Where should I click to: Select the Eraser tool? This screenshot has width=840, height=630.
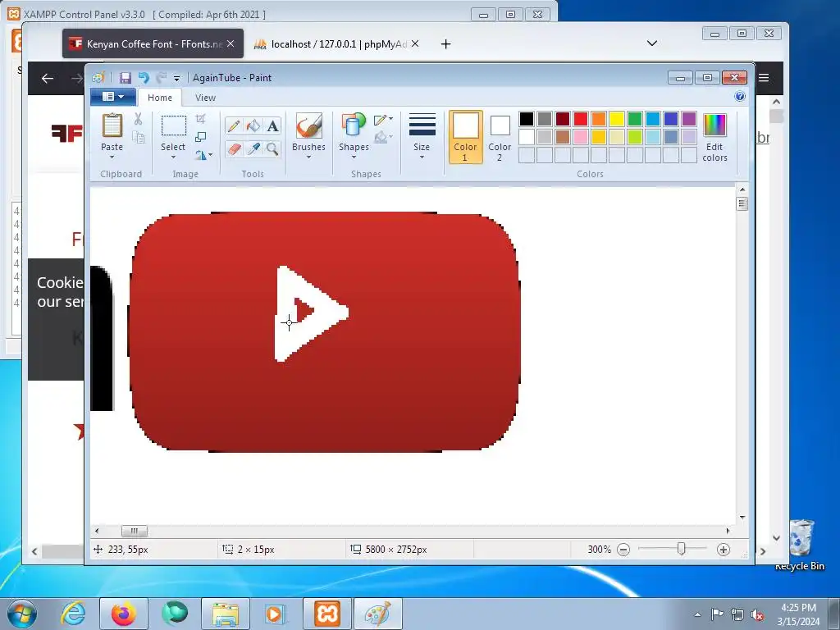(234, 148)
